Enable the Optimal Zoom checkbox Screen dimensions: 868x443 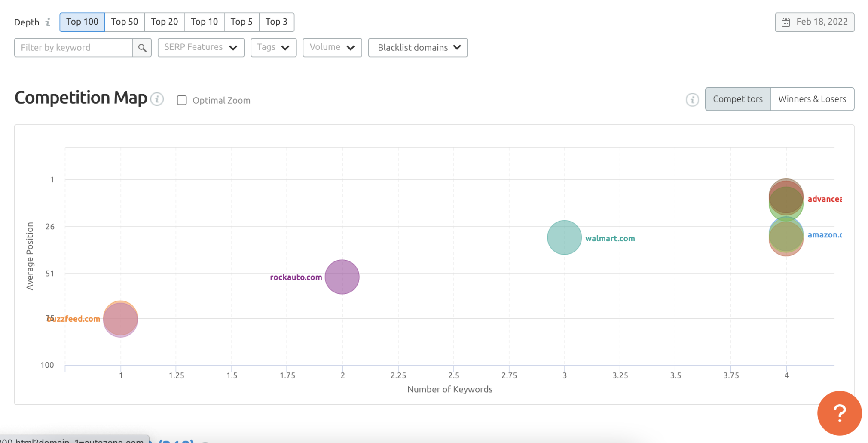[182, 100]
